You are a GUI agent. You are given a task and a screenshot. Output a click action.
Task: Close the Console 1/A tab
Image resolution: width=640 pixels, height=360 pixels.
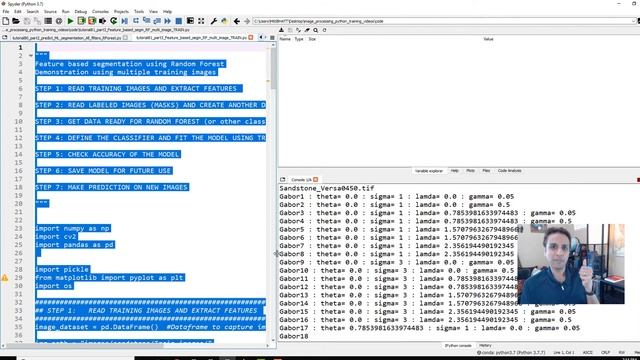(x=316, y=180)
